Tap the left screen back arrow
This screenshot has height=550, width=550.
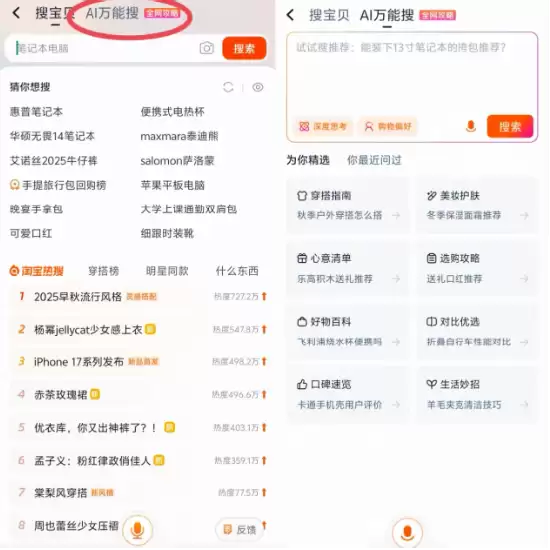16,13
